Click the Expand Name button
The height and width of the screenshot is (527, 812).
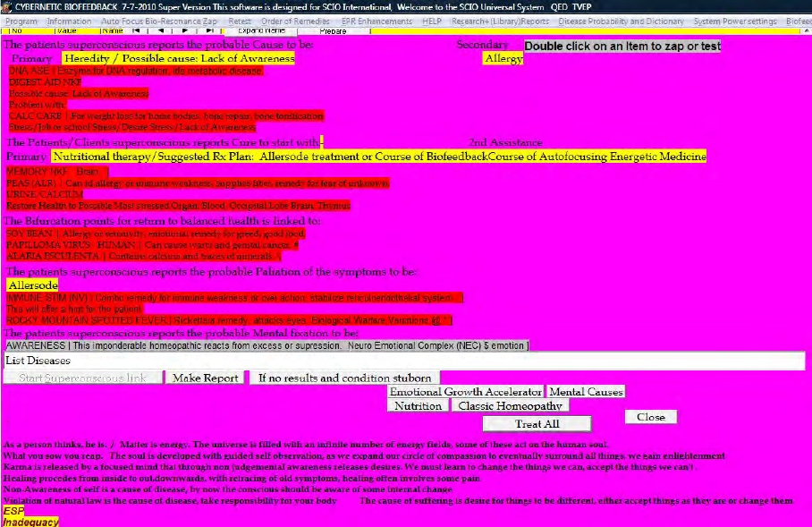pos(261,30)
